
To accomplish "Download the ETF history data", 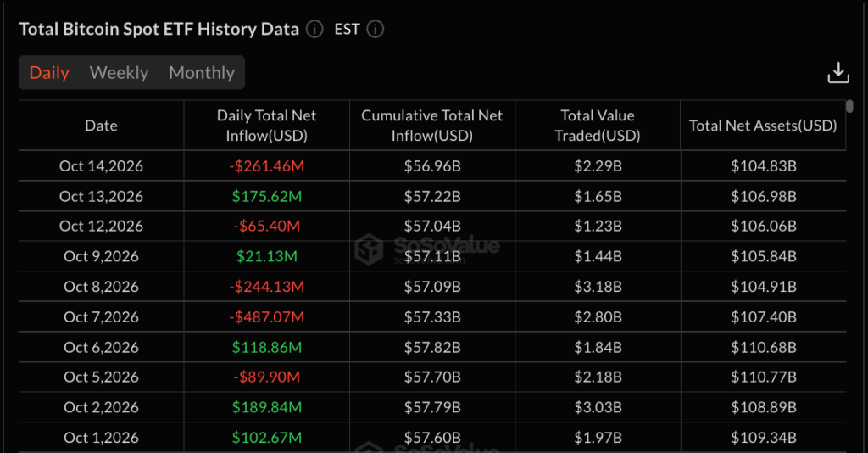I will point(838,73).
